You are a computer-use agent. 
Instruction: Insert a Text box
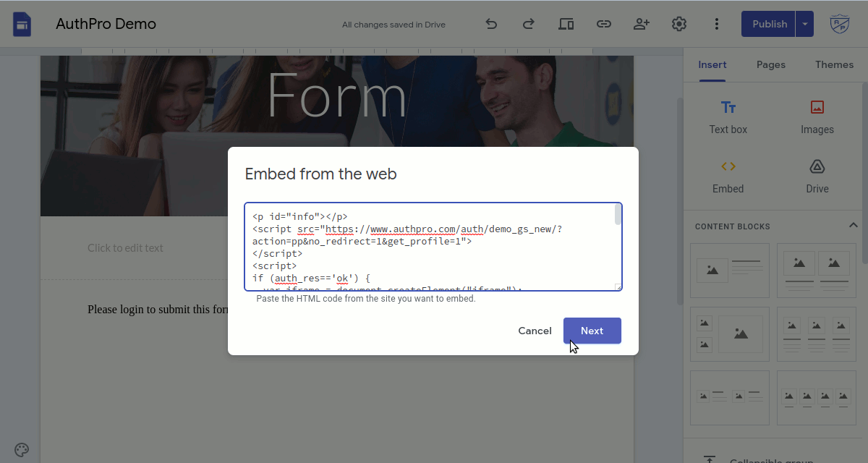click(x=728, y=118)
